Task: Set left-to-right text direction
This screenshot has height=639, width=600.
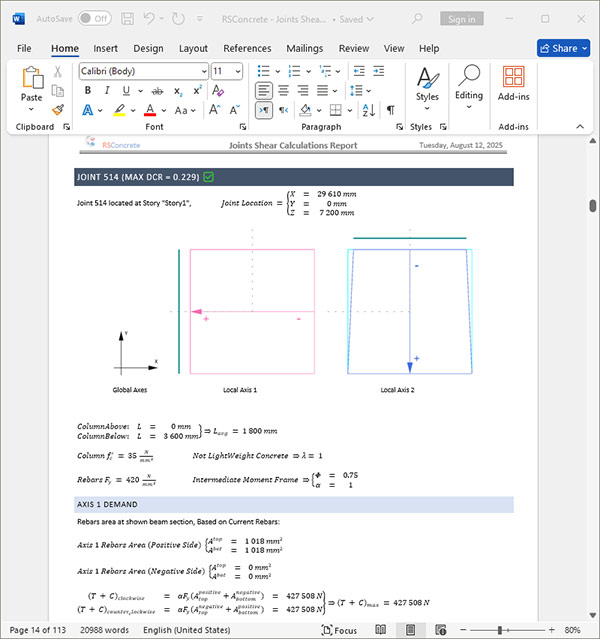Action: [x=264, y=110]
